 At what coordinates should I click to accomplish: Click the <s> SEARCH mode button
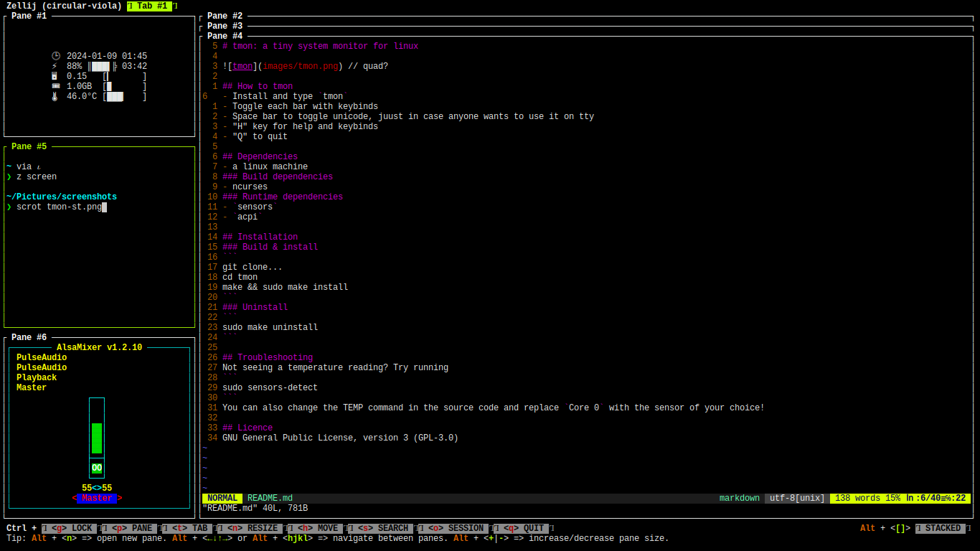pos(382,528)
